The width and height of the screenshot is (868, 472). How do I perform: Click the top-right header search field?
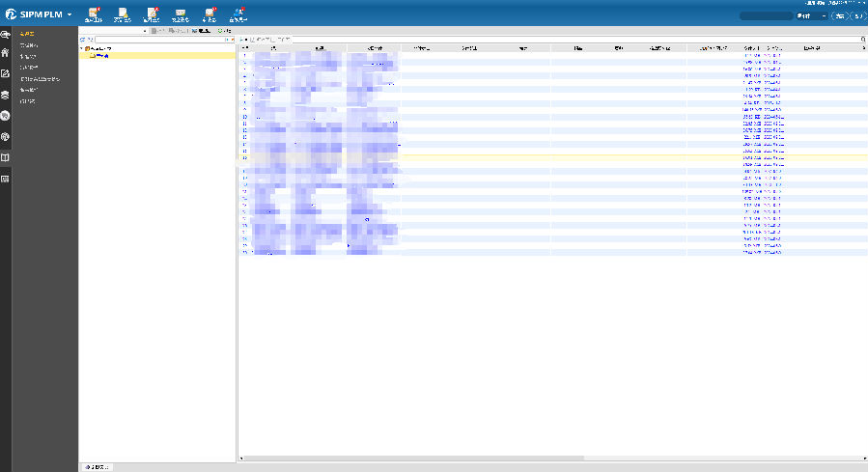766,16
